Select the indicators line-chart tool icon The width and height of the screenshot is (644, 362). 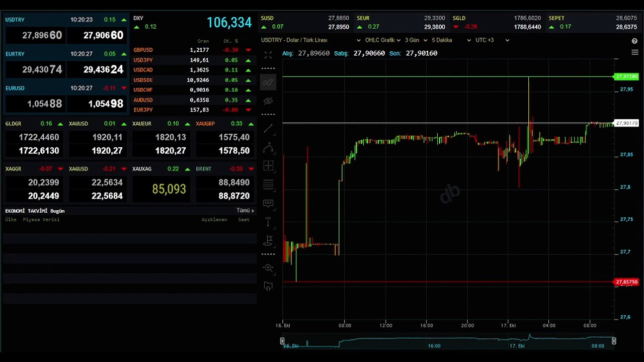268,82
